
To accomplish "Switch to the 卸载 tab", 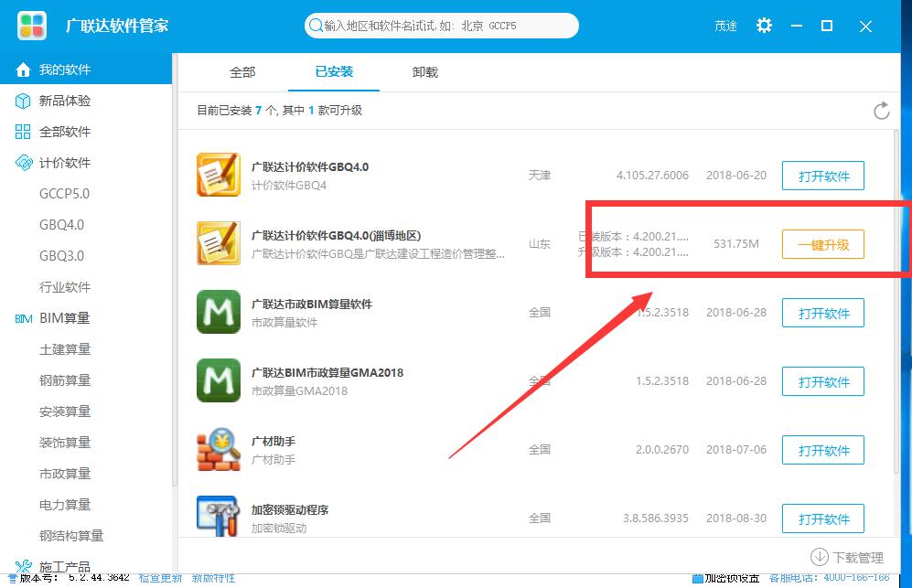I will tap(425, 72).
